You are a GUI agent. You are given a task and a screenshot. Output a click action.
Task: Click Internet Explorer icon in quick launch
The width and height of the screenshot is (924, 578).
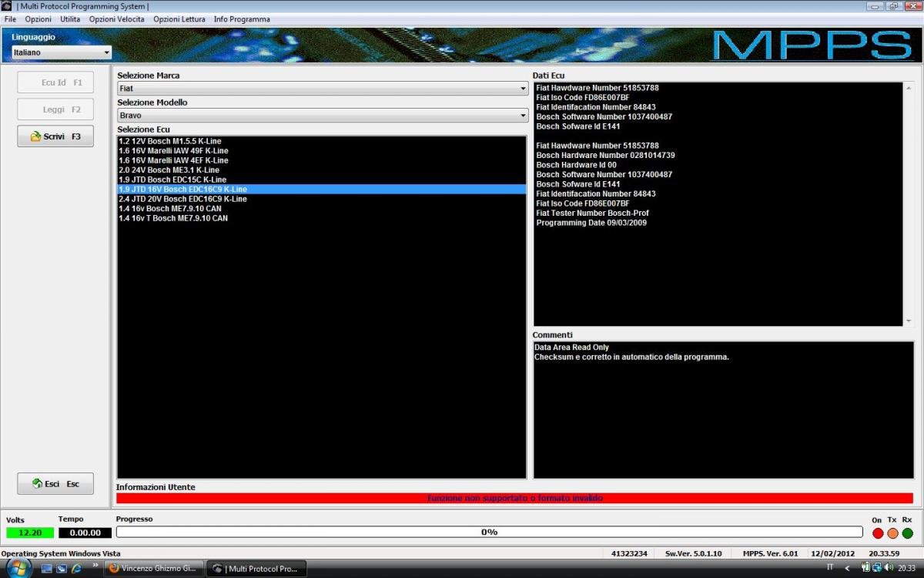76,569
